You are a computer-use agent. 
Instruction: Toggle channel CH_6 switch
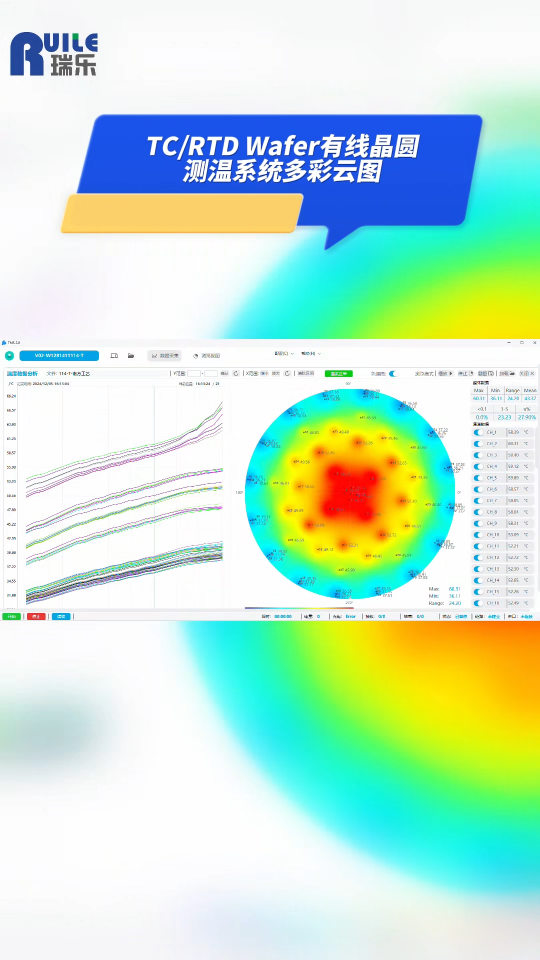pyautogui.click(x=478, y=489)
